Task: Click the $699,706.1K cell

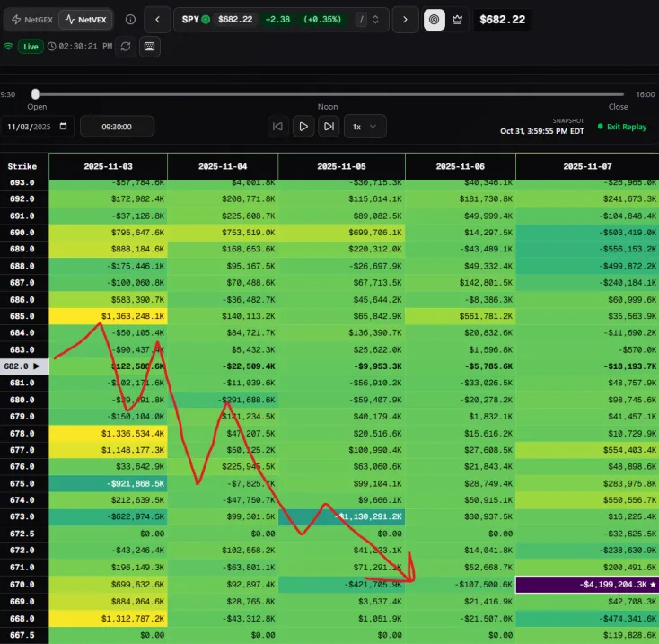Action: click(341, 233)
